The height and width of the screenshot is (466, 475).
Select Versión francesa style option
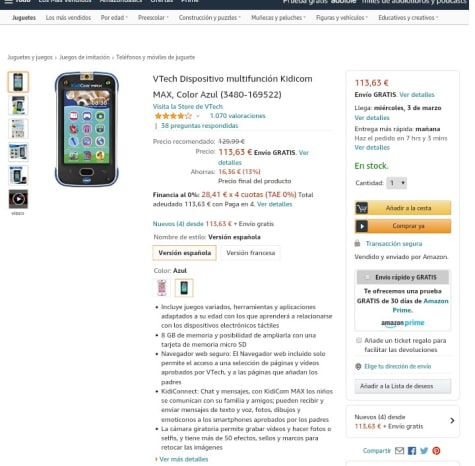tap(251, 253)
